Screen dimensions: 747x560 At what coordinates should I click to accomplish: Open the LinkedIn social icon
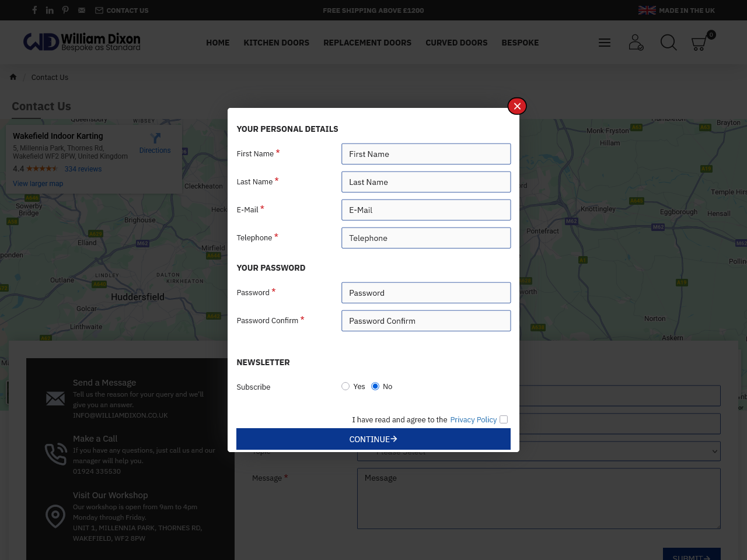(50, 10)
